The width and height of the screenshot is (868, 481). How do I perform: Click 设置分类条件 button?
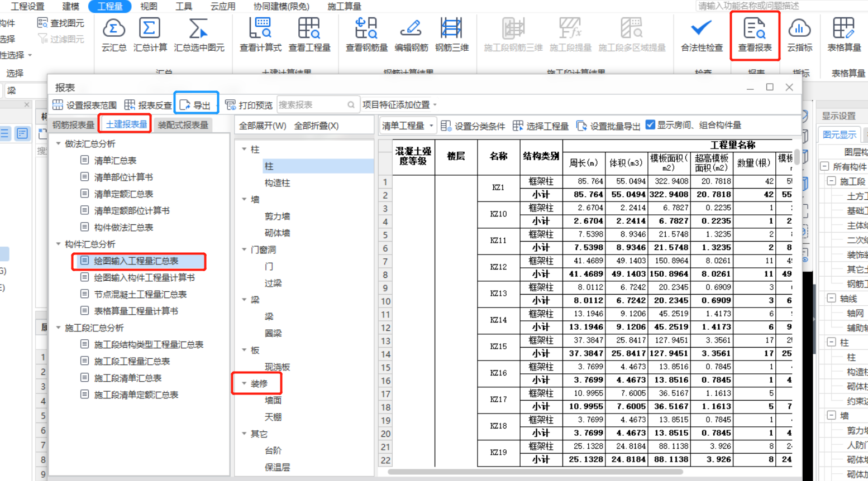473,126
